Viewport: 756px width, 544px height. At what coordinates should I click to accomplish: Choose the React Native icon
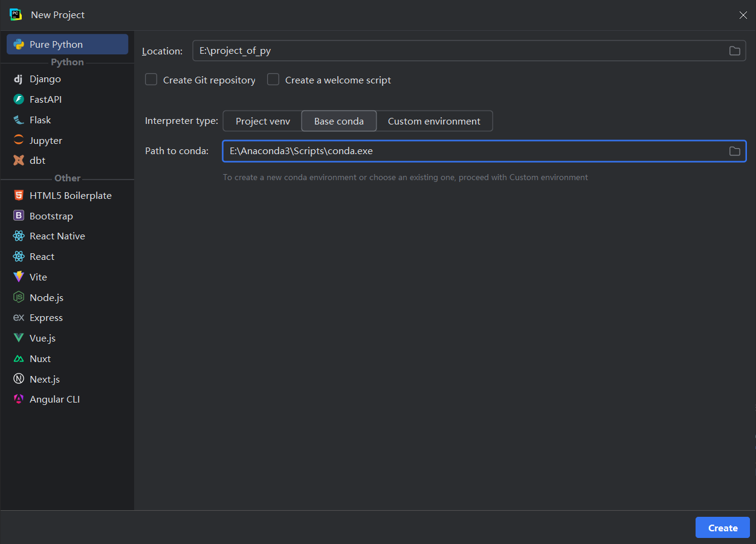point(19,236)
